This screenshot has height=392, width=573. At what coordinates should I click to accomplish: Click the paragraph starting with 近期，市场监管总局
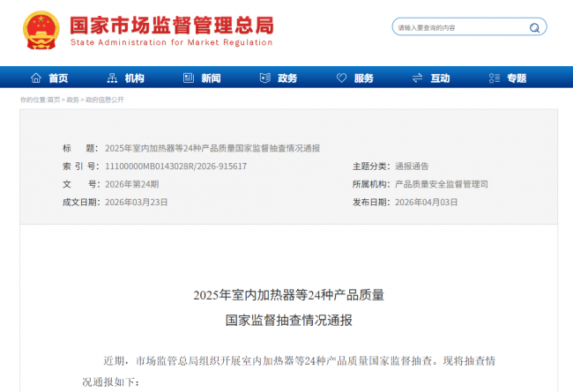click(288, 371)
